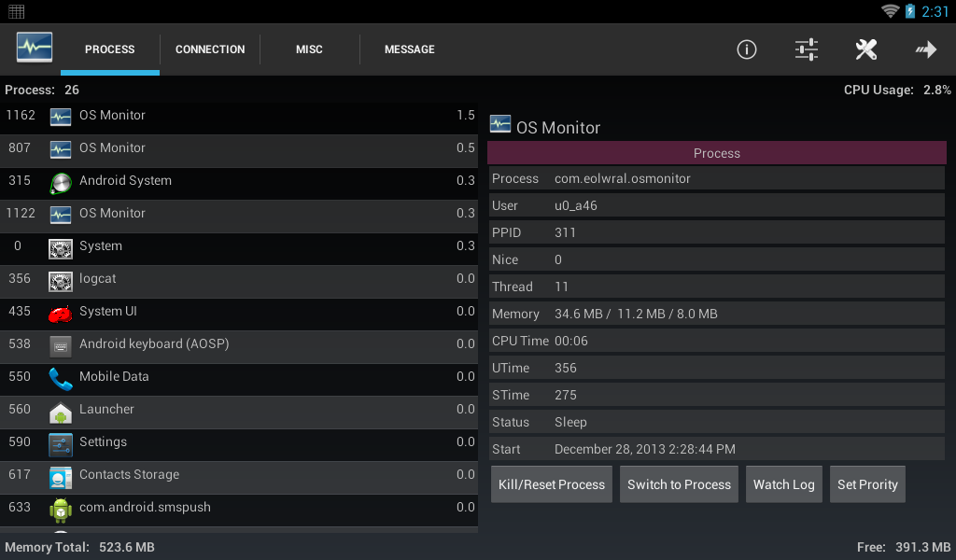Tap the 2:31 clock in status bar

pos(935,11)
